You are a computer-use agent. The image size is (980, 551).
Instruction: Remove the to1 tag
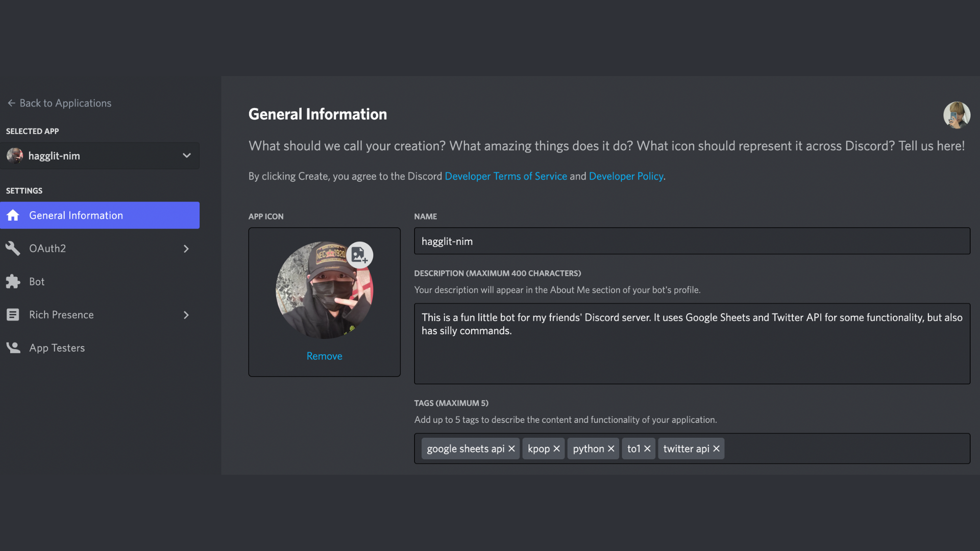tap(647, 449)
